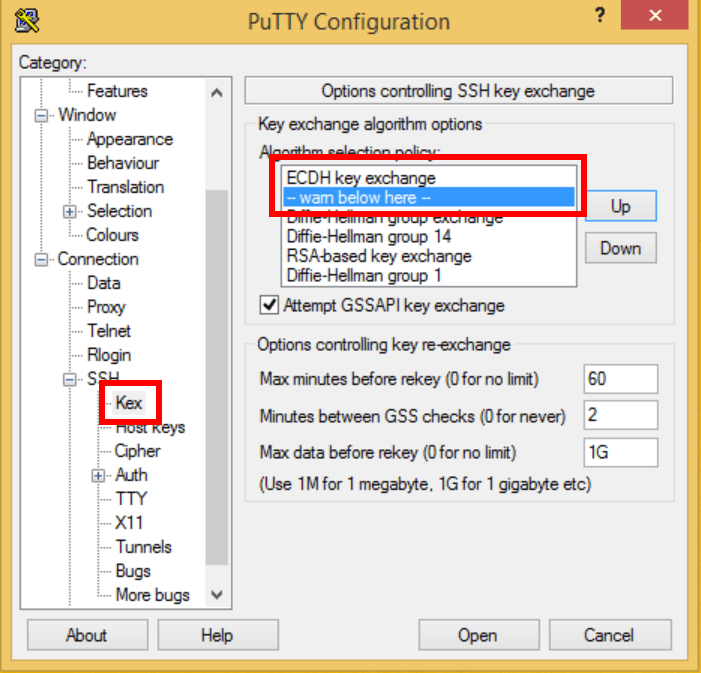Toggle Attempt GSSAPI key exchange checkbox
This screenshot has width=701, height=673.
pyautogui.click(x=270, y=306)
